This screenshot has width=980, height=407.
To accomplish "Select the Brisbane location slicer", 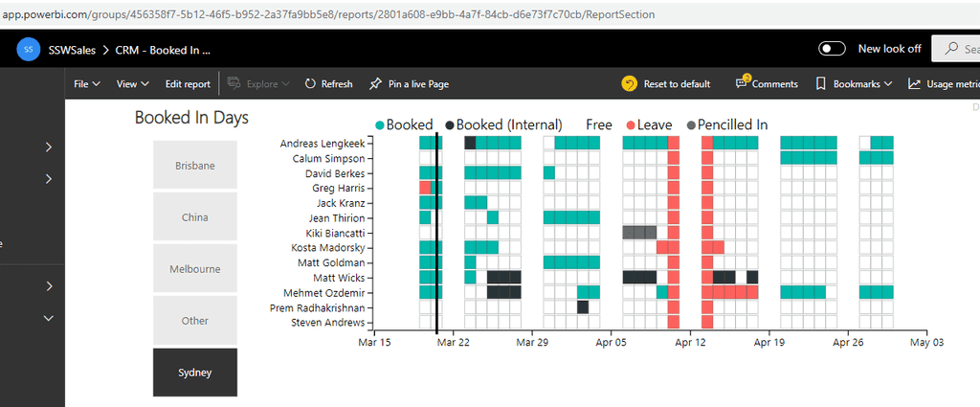I will click(x=195, y=166).
